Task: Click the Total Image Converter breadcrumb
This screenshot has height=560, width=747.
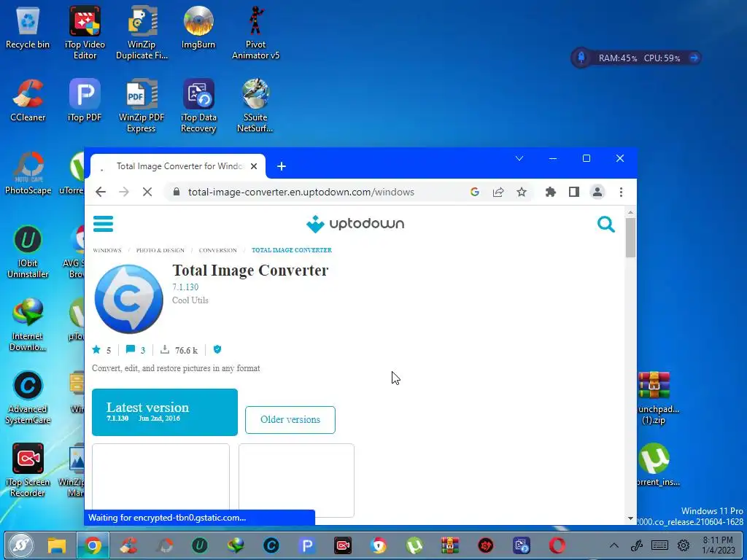Action: tap(292, 250)
